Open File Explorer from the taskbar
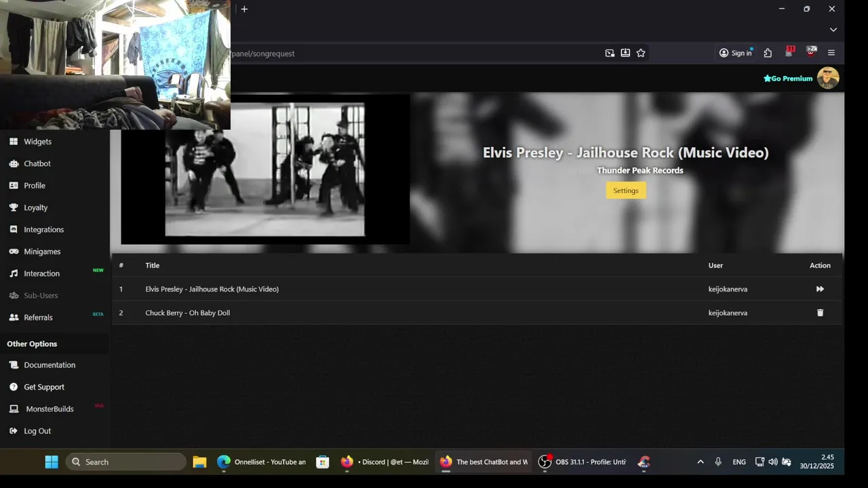Screen dimensions: 868x488 199,462
